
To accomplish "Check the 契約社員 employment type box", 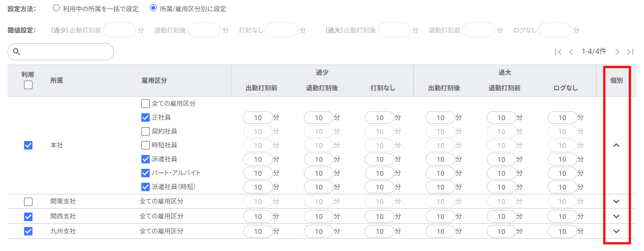I will tap(146, 131).
